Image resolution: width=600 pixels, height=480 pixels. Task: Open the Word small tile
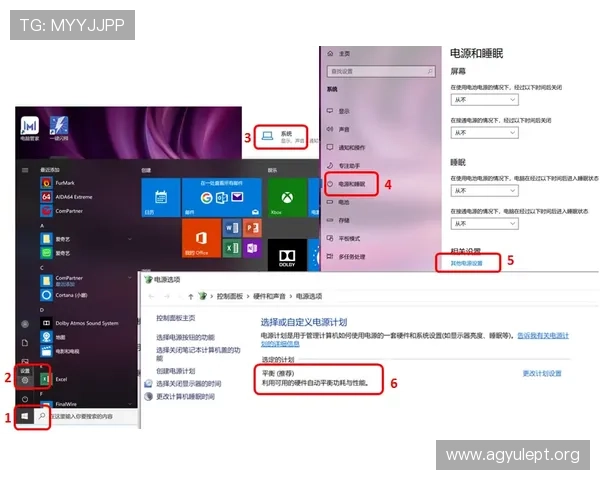click(x=232, y=228)
